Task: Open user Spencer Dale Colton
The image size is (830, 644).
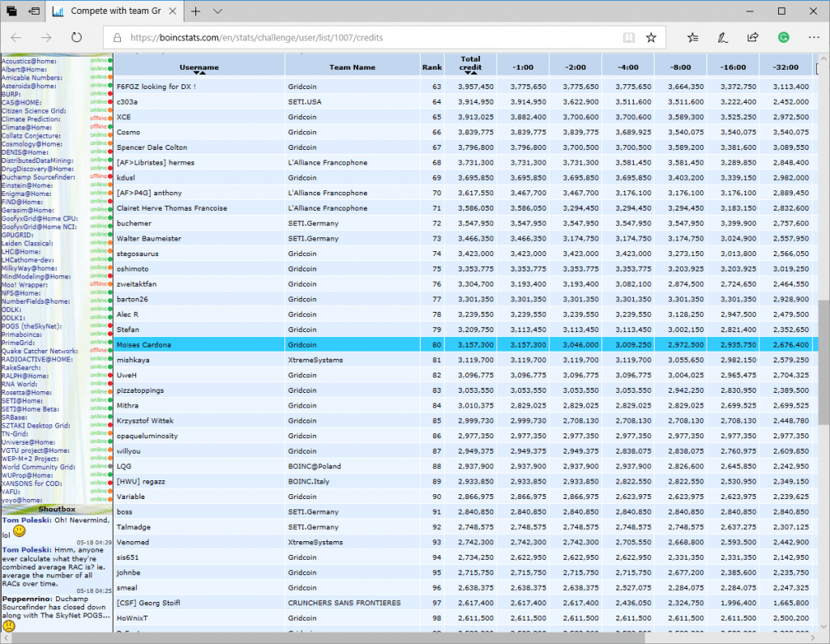Action: click(152, 147)
